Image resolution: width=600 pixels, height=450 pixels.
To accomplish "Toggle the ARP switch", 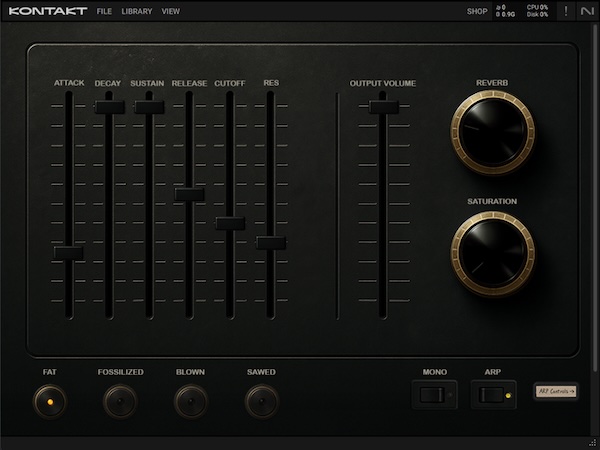I will (493, 395).
